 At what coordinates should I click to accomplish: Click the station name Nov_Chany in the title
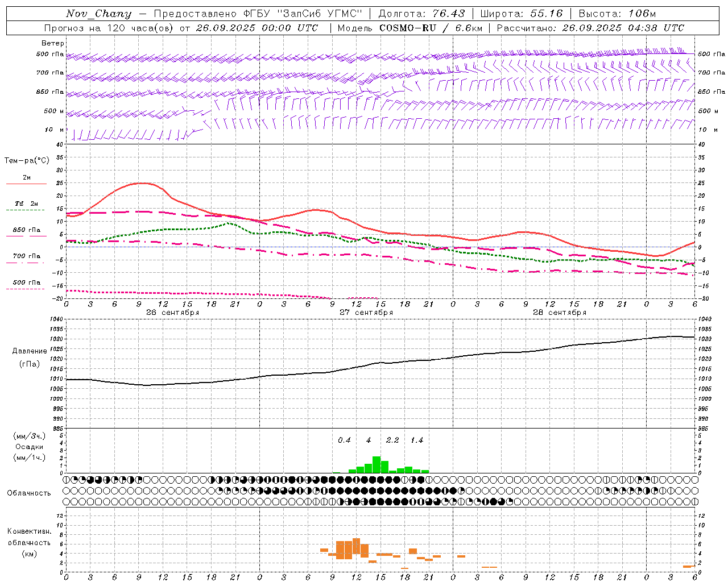coord(98,14)
